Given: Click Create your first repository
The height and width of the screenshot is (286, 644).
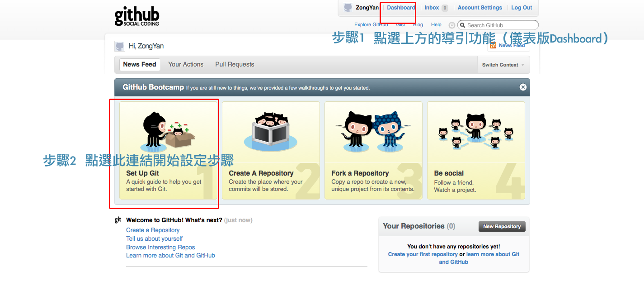Looking at the screenshot, I should (x=423, y=254).
